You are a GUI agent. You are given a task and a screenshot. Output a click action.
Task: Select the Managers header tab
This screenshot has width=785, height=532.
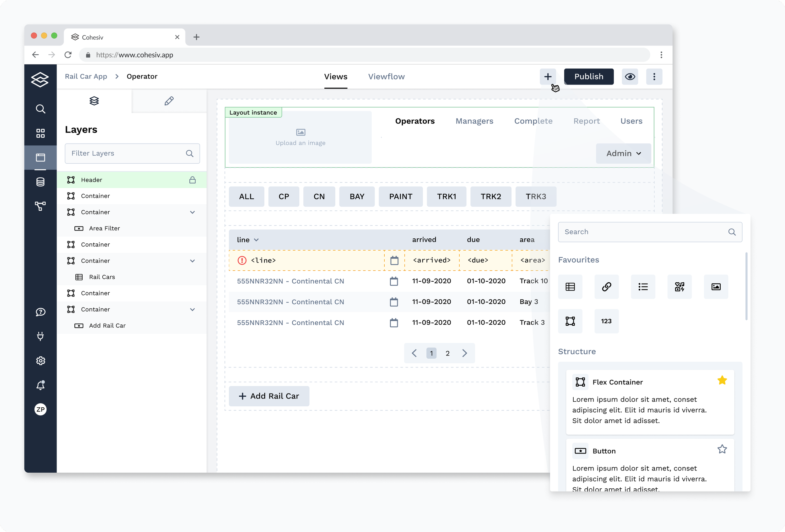(474, 121)
